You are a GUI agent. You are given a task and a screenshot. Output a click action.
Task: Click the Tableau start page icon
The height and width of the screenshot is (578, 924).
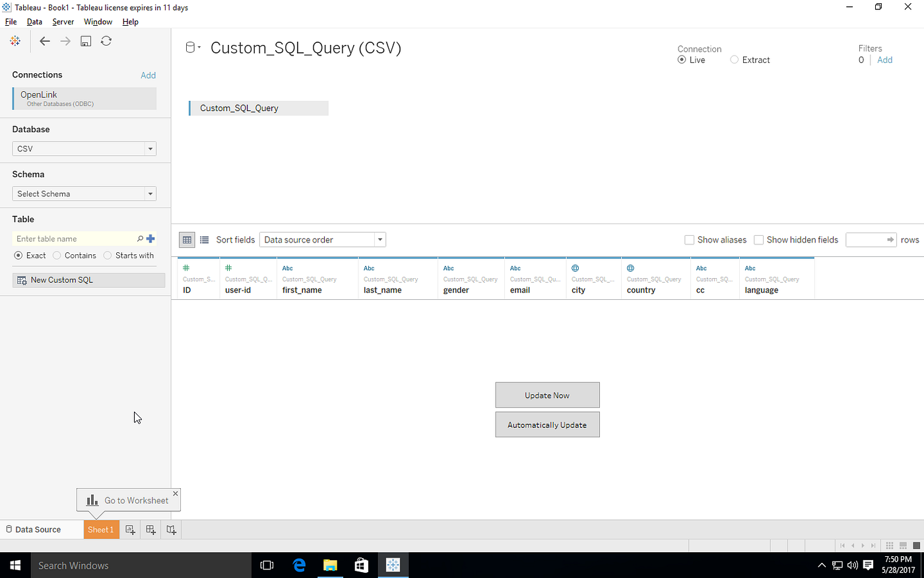click(15, 40)
